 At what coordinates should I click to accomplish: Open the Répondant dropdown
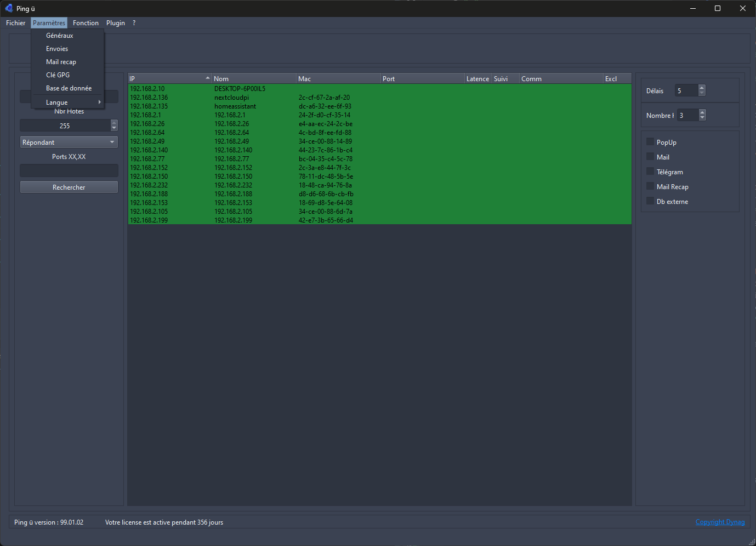[69, 143]
